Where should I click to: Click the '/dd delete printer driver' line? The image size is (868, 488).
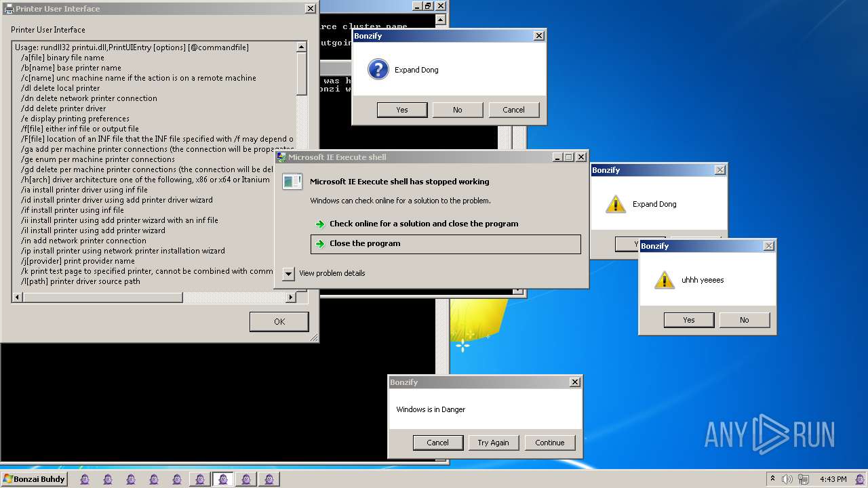pyautogui.click(x=64, y=108)
